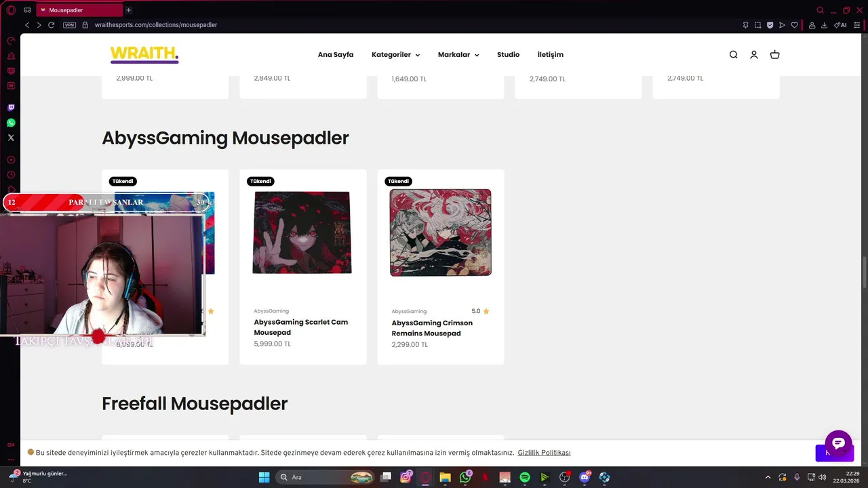Image resolution: width=868 pixels, height=488 pixels.
Task: Click the address bar URL field
Action: tap(407, 25)
